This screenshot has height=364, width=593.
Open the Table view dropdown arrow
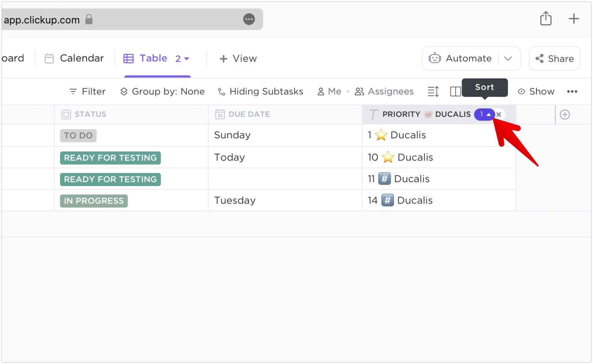click(x=187, y=59)
